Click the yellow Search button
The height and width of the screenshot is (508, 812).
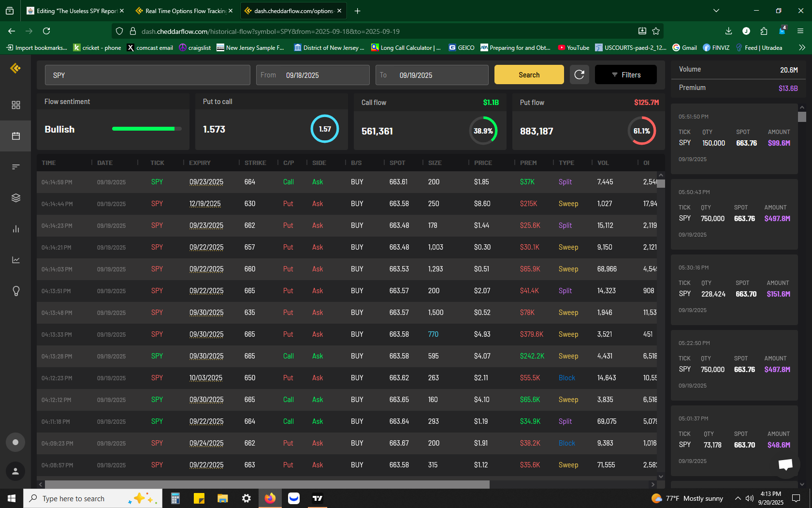[529, 75]
